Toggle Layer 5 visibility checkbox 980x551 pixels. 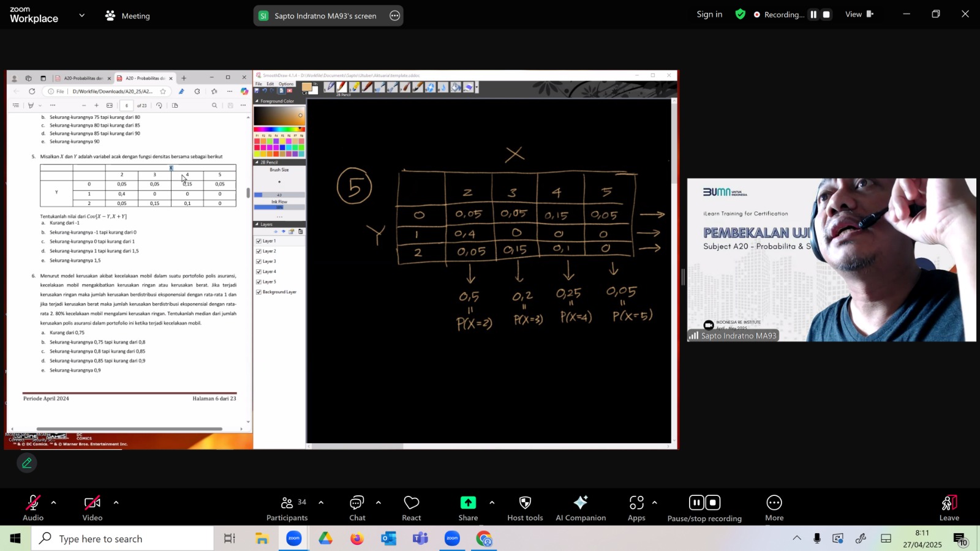(258, 282)
